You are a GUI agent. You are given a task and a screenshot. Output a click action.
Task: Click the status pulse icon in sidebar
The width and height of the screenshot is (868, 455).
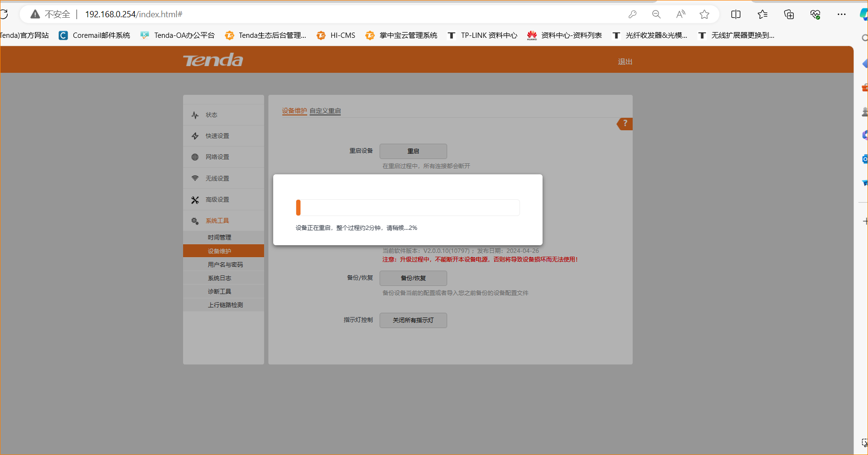[x=195, y=115]
